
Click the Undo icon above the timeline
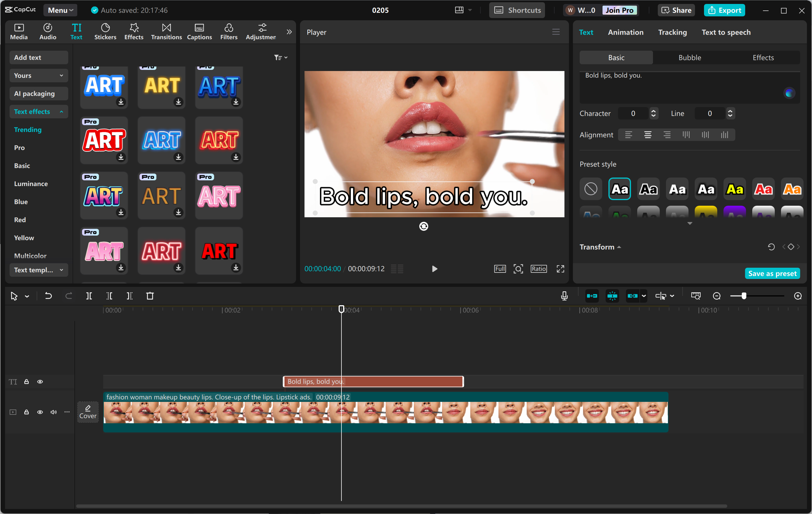click(x=48, y=296)
